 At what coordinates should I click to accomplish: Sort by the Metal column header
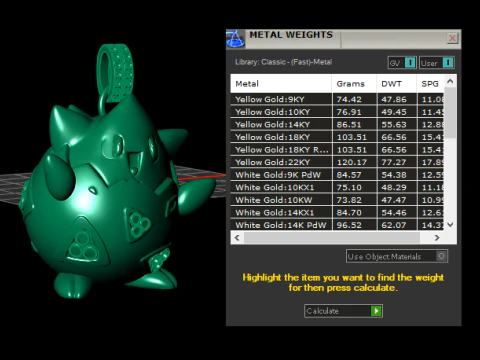click(281, 84)
